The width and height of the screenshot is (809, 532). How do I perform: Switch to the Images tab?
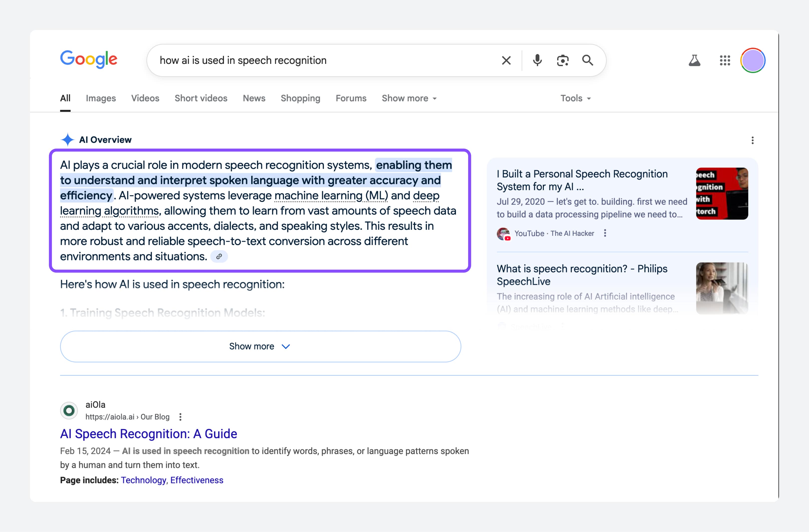click(101, 98)
